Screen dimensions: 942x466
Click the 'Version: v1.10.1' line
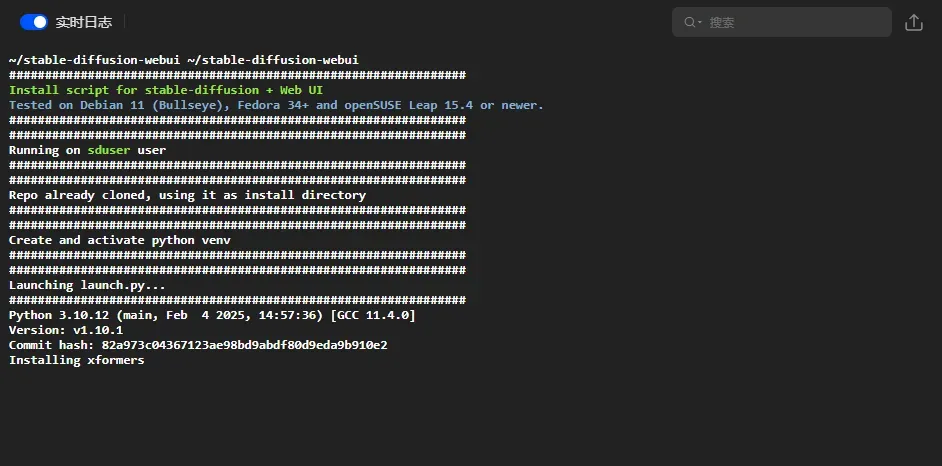point(66,330)
